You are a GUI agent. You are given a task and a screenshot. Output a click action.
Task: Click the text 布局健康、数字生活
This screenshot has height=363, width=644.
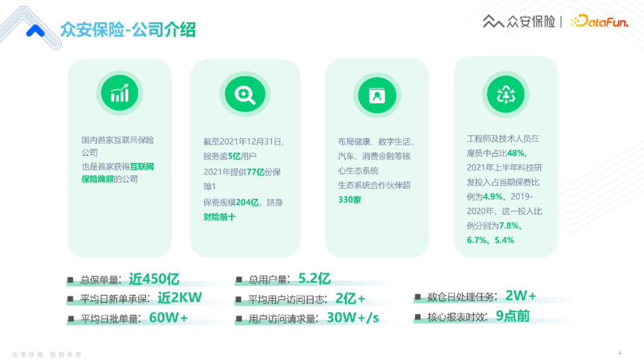coord(376,142)
